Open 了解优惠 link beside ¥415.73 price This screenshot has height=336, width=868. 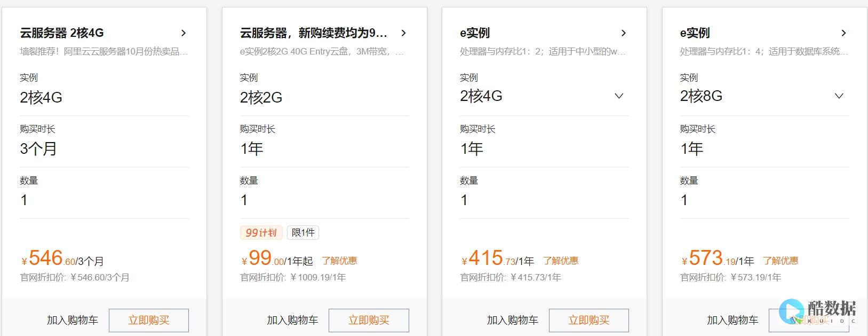pos(561,261)
